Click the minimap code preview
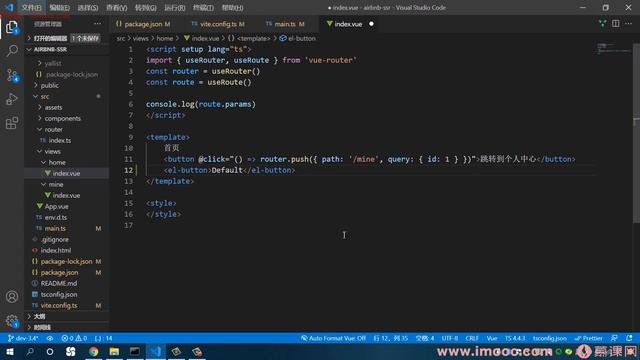 pyautogui.click(x=613, y=49)
